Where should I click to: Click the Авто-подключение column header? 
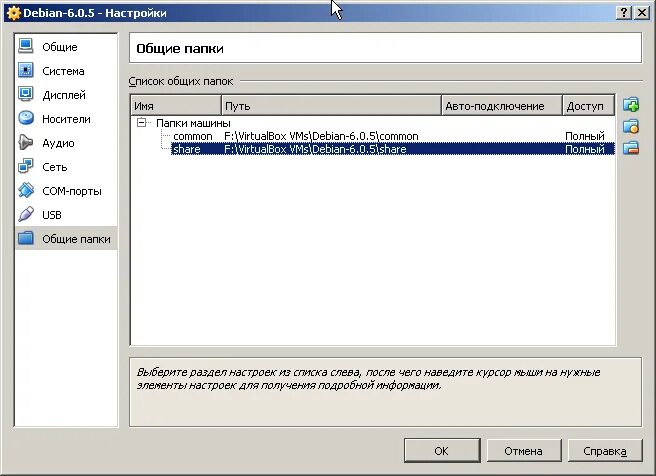(502, 105)
